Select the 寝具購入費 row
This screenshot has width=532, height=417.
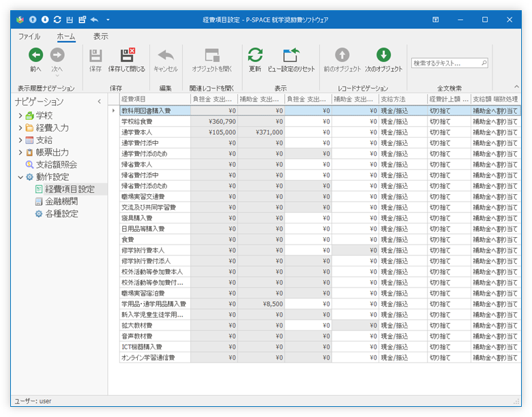pyautogui.click(x=320, y=218)
